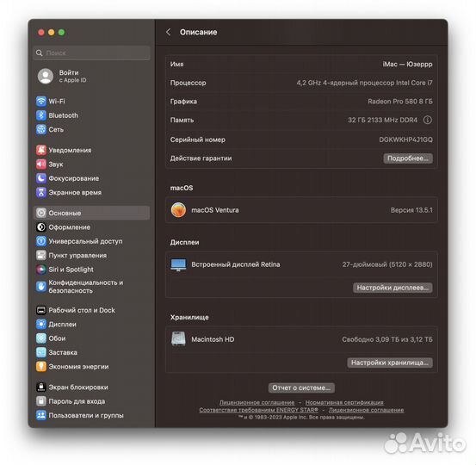This screenshot has width=476, height=465.
Task: Select the Сеть globe icon
Action: [x=41, y=129]
